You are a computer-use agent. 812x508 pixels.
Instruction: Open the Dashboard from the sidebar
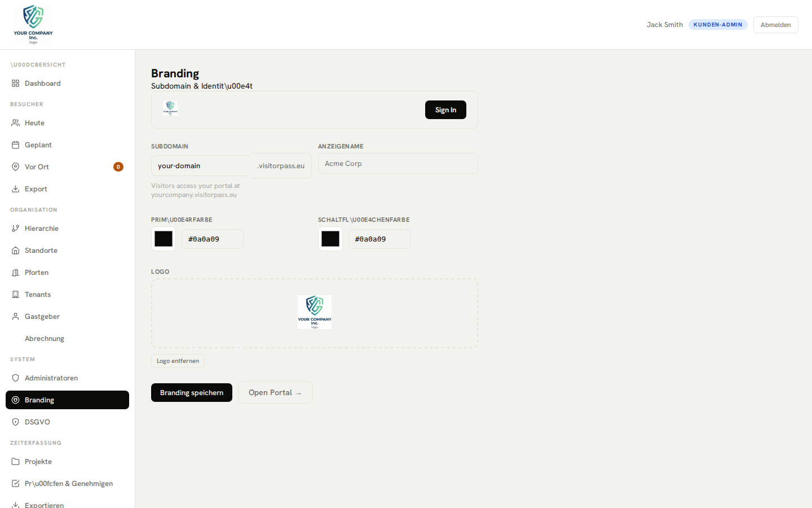click(x=15, y=83)
